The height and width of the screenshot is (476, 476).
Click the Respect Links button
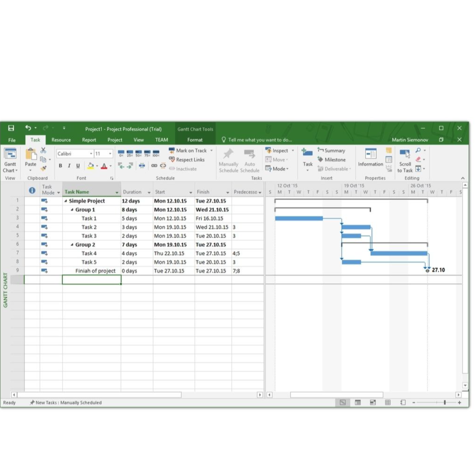coord(187,160)
